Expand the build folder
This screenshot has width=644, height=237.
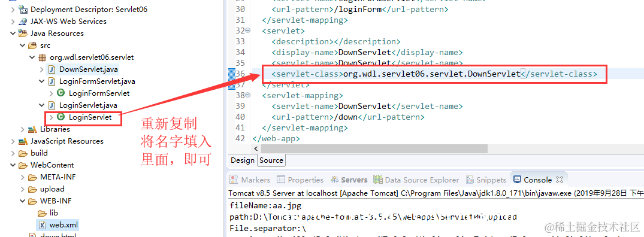13,153
